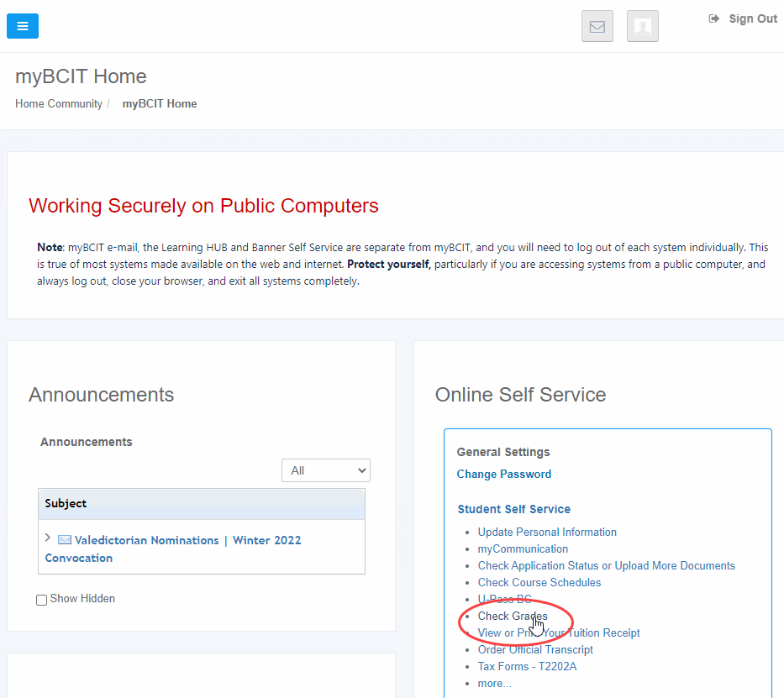Enable the Show Hidden checkbox
Screen dimensions: 784x698
[41, 599]
